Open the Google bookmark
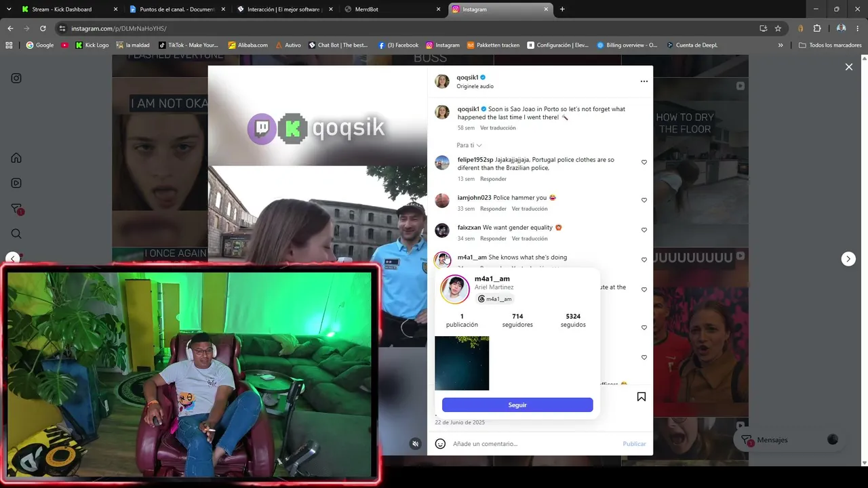The width and height of the screenshot is (868, 488). click(x=40, y=45)
